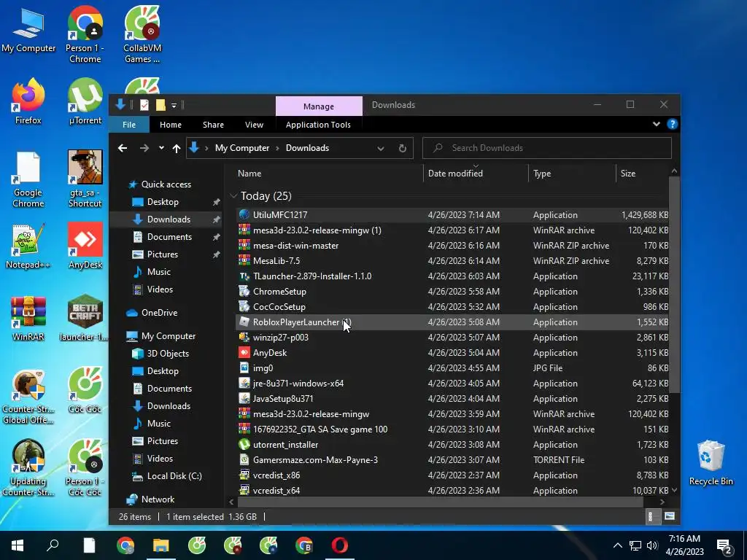
Task: Open the Share ribbon tab
Action: pos(213,125)
